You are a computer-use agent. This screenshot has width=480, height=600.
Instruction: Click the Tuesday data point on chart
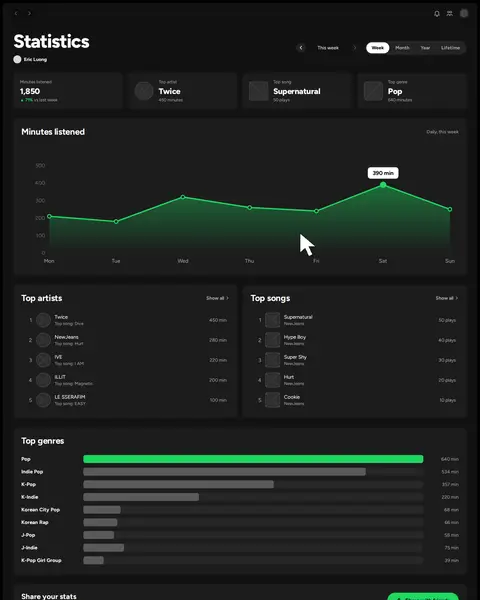116,222
